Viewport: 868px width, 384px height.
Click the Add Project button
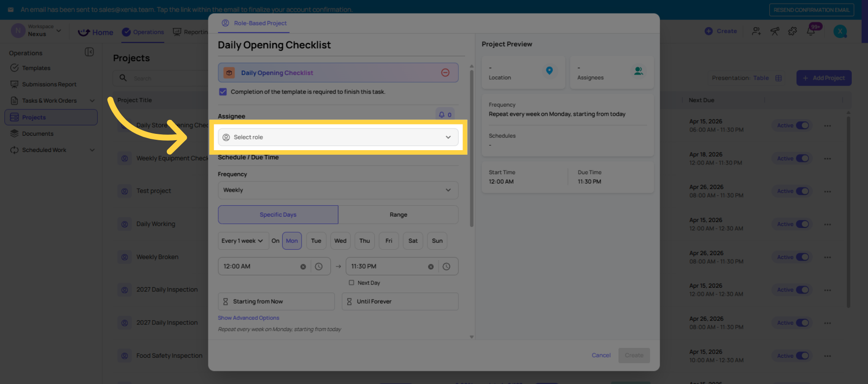click(x=824, y=78)
